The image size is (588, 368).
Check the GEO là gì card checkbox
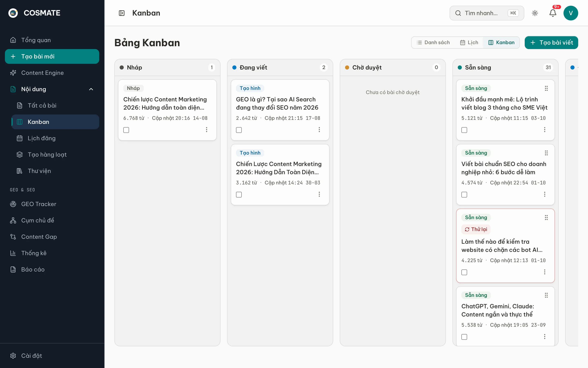239,130
